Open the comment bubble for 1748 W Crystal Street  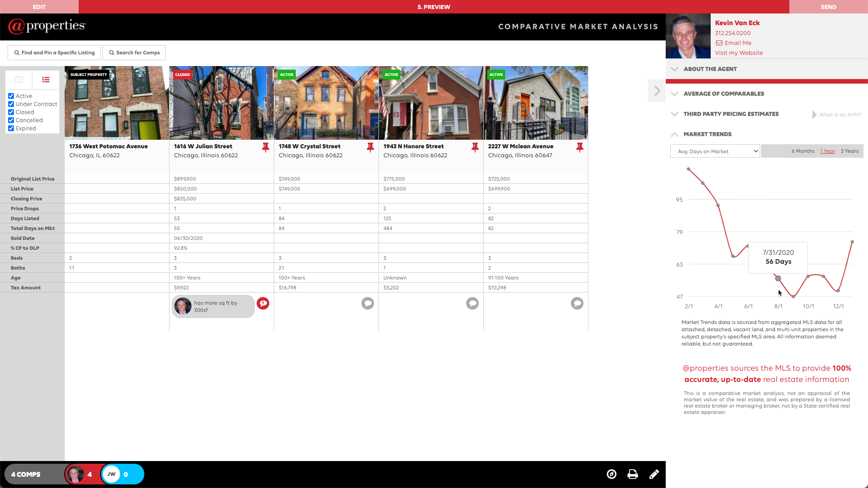pyautogui.click(x=367, y=303)
